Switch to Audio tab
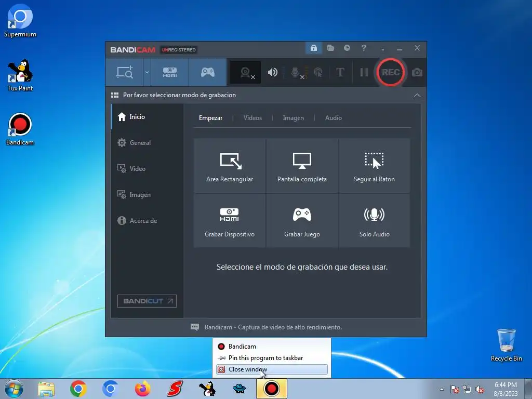 click(333, 118)
